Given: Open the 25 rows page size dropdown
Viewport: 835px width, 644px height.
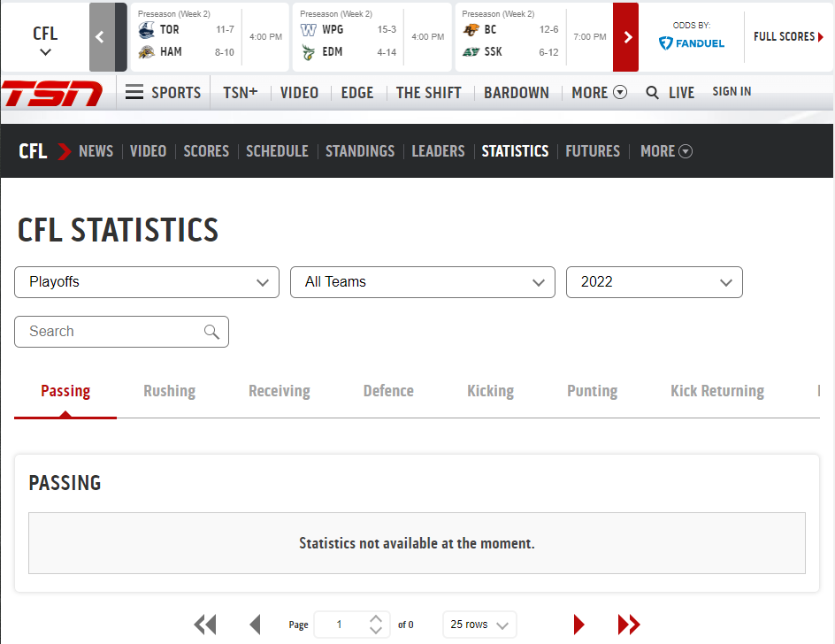Looking at the screenshot, I should click(479, 625).
